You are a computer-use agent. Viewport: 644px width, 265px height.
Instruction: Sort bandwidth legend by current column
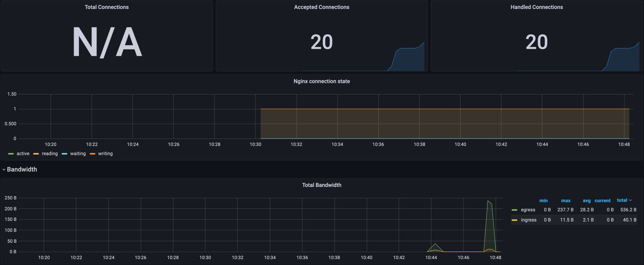point(602,201)
